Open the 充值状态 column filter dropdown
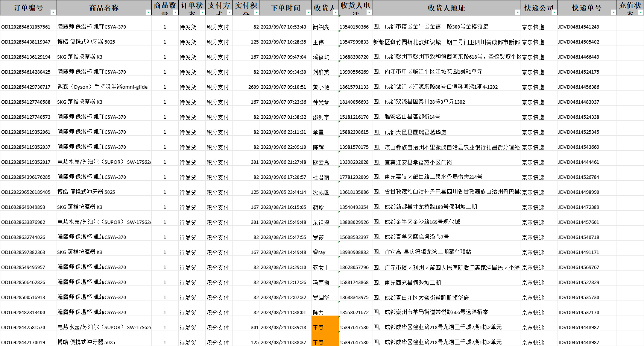The height and width of the screenshot is (346, 644). pyautogui.click(x=641, y=12)
